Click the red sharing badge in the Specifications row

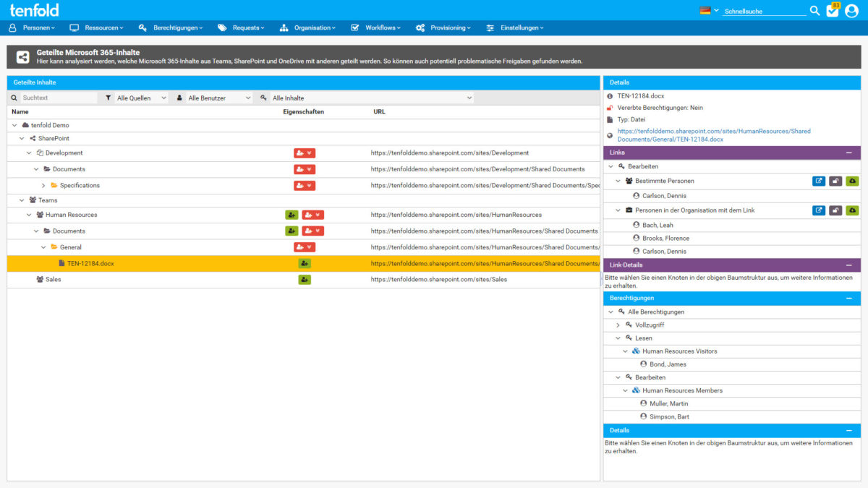tap(305, 186)
